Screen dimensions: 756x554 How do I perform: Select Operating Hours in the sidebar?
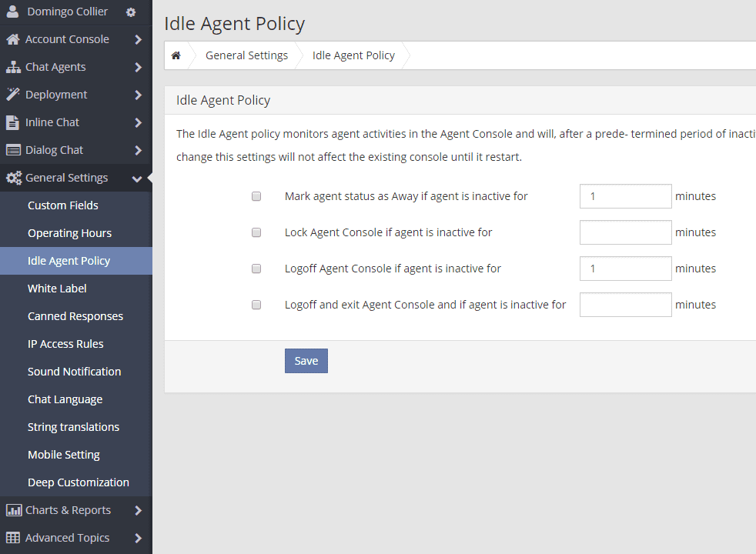69,232
